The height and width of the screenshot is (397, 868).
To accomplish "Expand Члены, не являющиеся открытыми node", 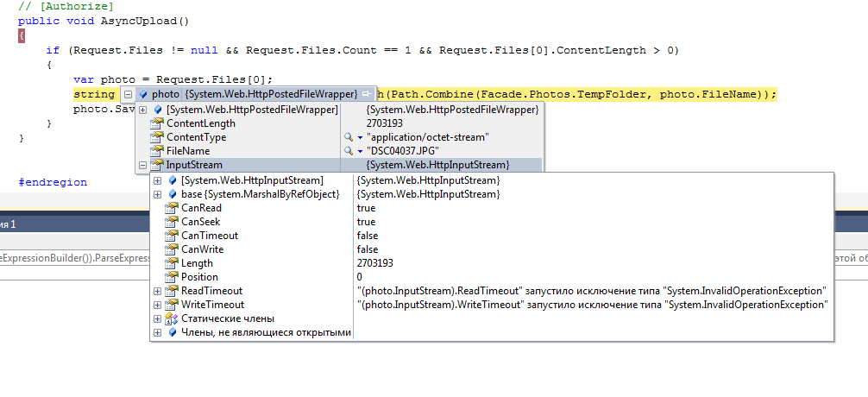I will tap(157, 332).
